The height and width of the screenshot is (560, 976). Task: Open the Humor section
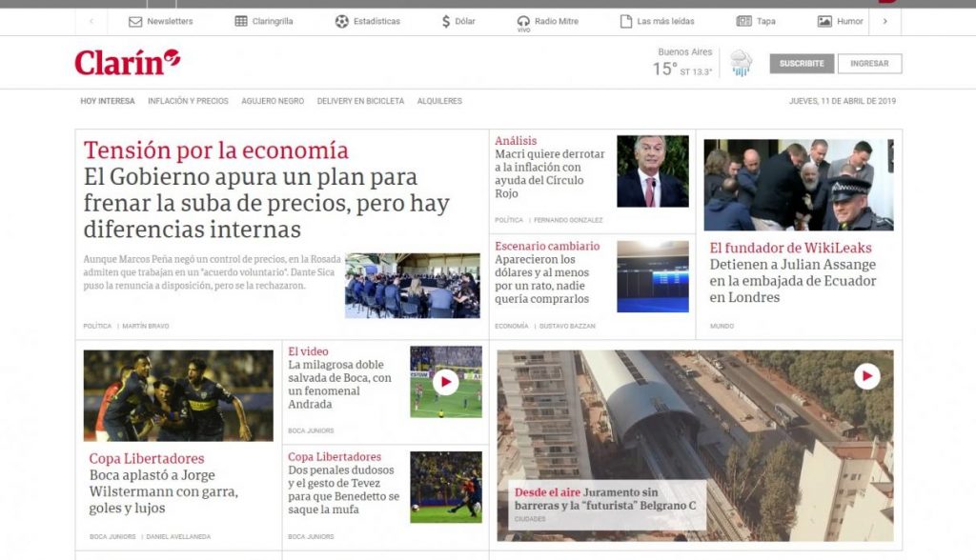coord(849,21)
